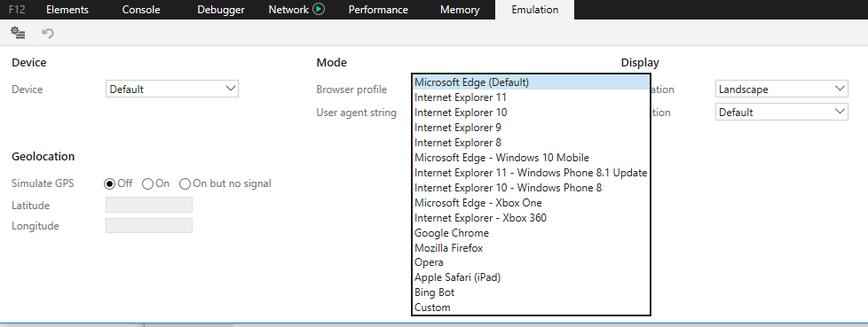Viewport: 868px width, 327px height.
Task: Click the persist emulation settings icon
Action: (18, 33)
